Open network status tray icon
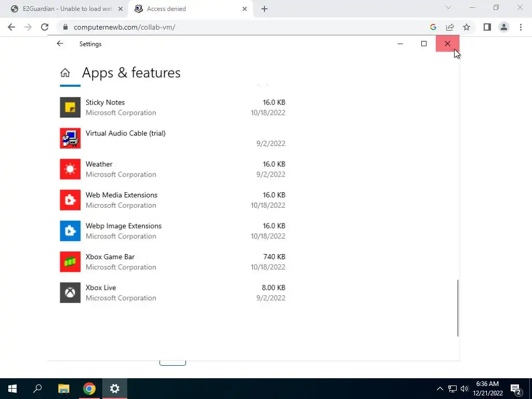The height and width of the screenshot is (399, 532). pyautogui.click(x=453, y=389)
